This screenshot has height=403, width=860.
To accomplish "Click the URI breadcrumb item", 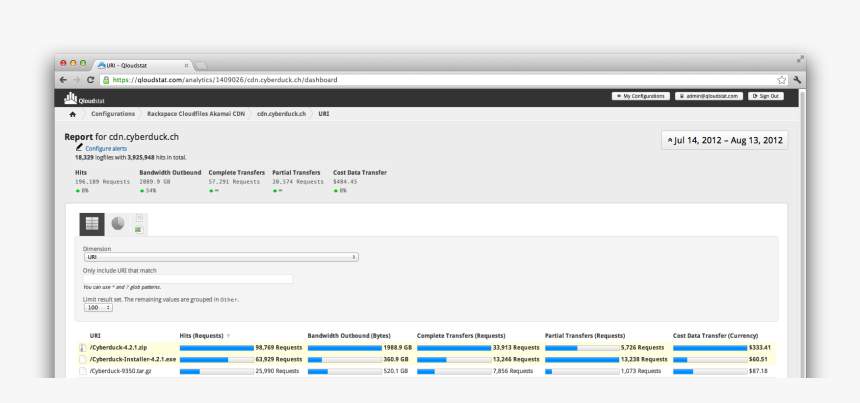I will click(324, 114).
